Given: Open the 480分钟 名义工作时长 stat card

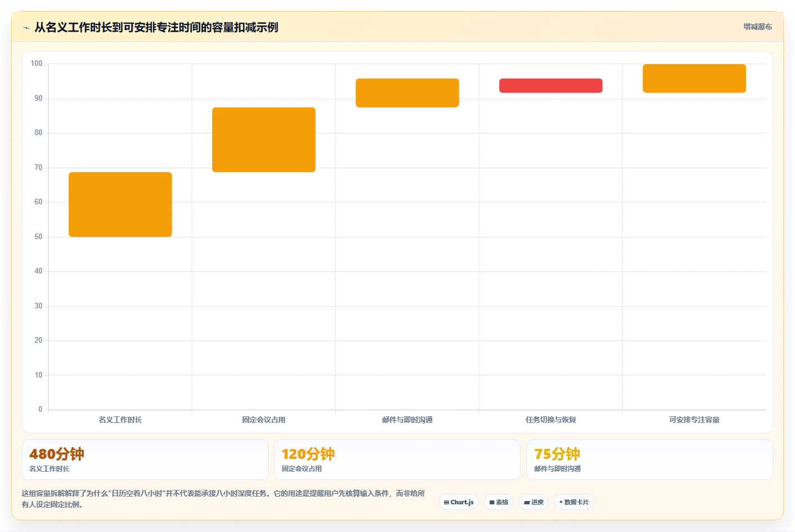Looking at the screenshot, I should coord(145,459).
